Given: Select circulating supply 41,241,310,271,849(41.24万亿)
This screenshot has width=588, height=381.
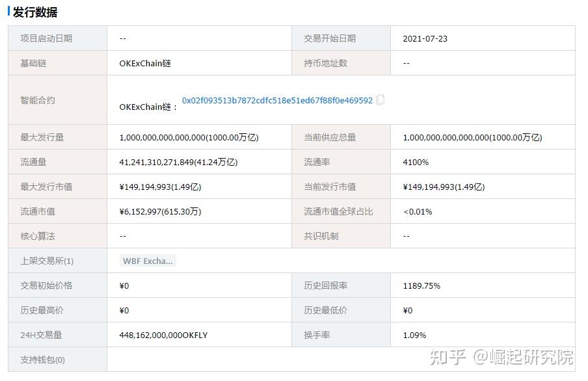Looking at the screenshot, I should click(x=178, y=163).
